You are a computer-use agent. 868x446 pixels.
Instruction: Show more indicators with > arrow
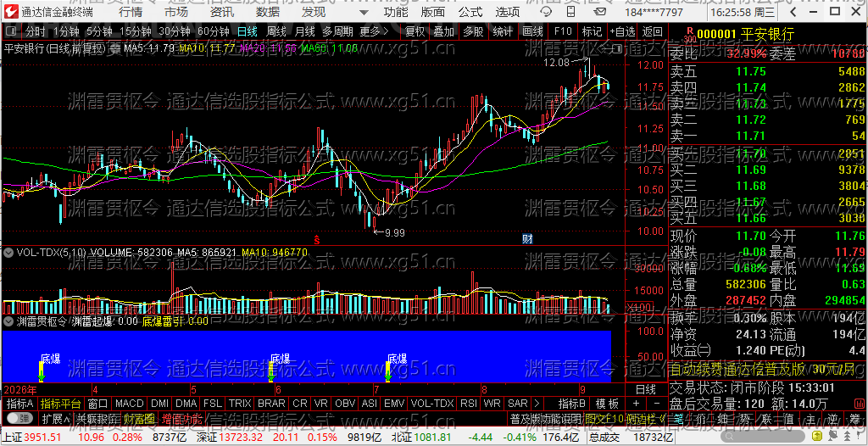(x=536, y=403)
